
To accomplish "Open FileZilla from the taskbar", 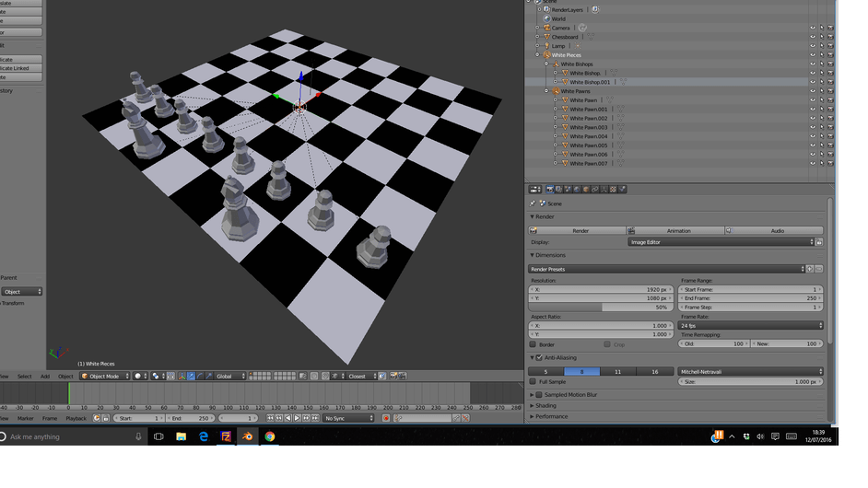I will coord(226,436).
